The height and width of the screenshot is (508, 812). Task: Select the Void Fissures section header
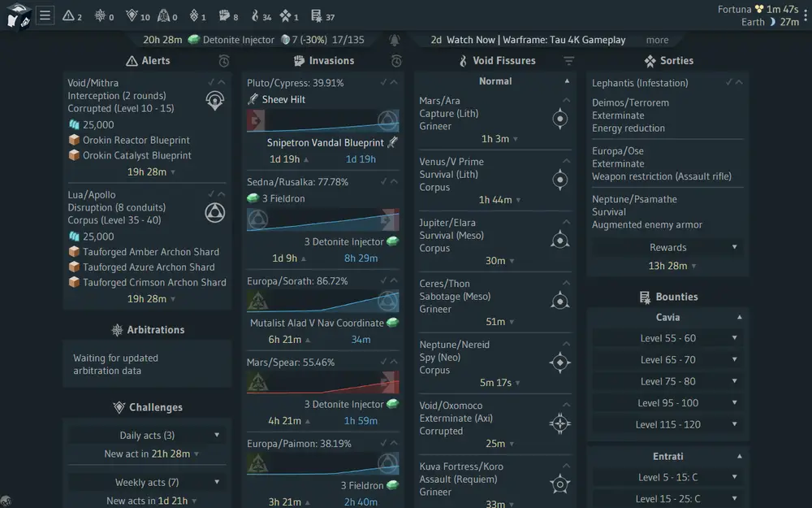pyautogui.click(x=497, y=61)
